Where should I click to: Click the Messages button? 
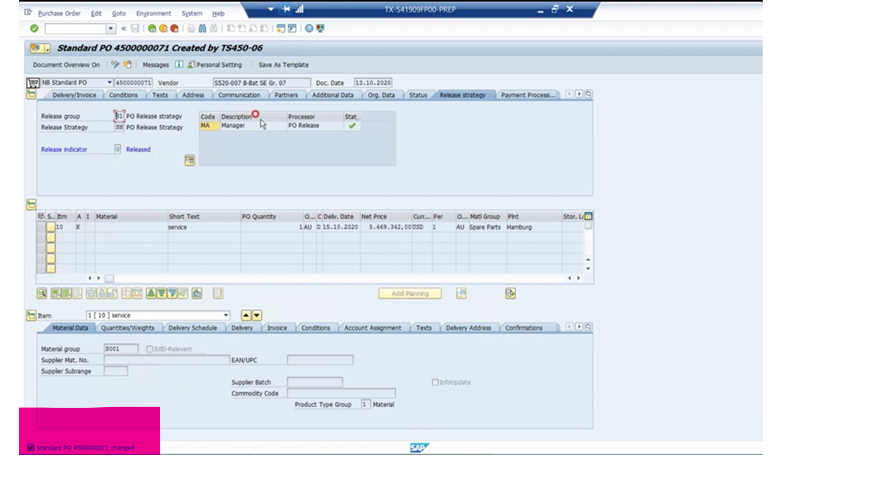pos(155,65)
